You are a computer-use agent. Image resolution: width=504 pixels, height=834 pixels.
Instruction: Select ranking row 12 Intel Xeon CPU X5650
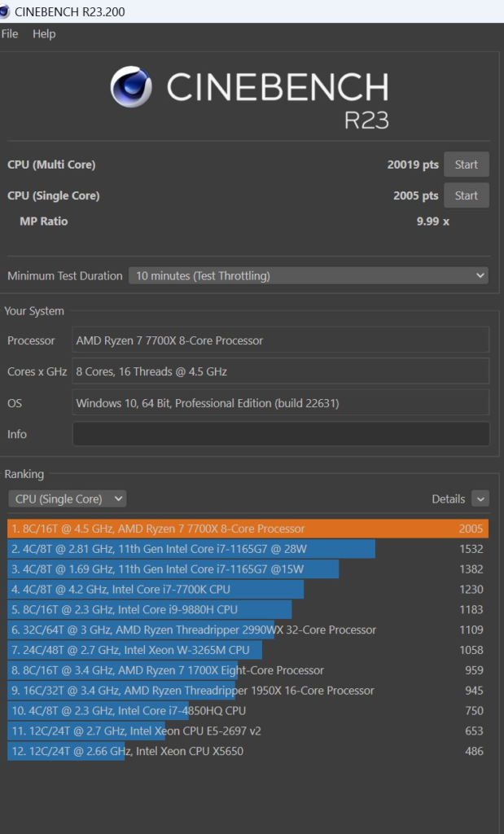click(x=248, y=751)
